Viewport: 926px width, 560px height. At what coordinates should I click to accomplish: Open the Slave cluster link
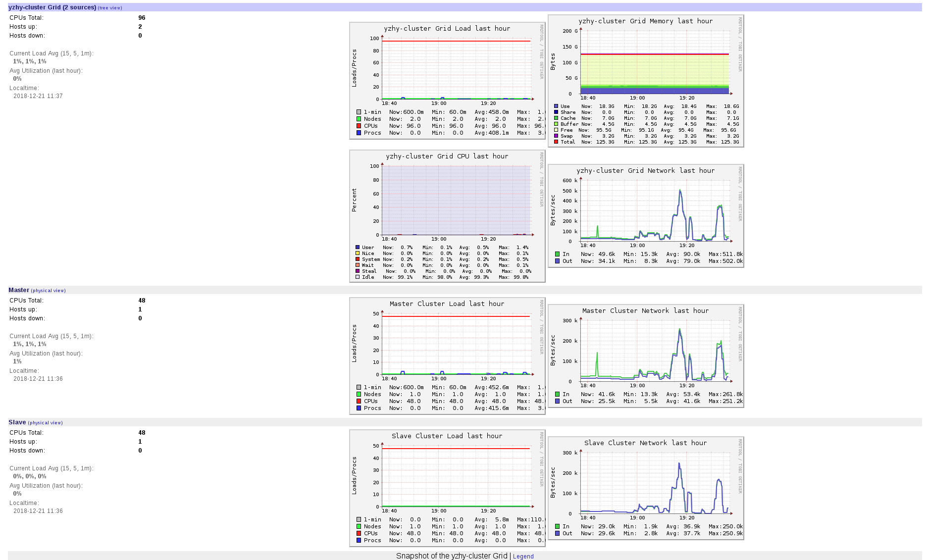coord(17,422)
